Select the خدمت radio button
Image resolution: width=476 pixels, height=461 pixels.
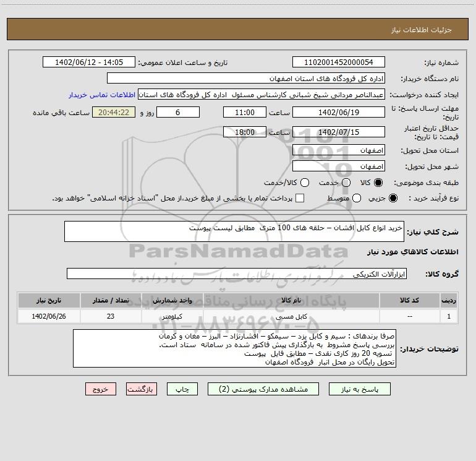[x=346, y=183]
